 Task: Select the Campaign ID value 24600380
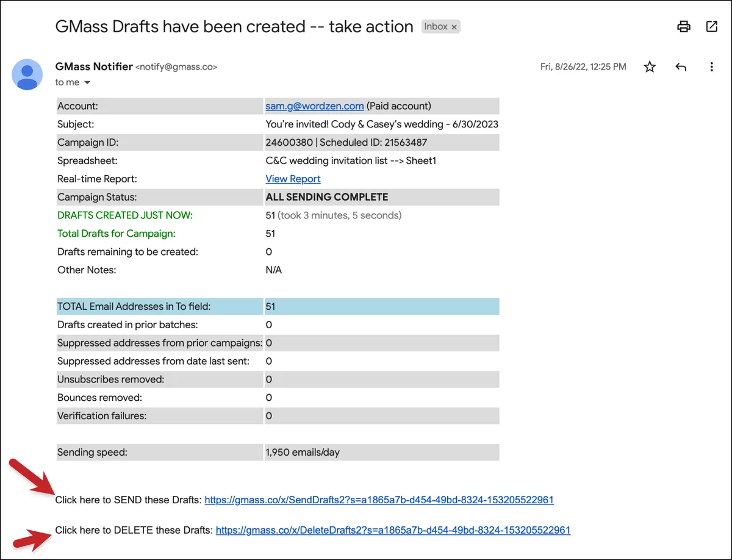point(290,142)
